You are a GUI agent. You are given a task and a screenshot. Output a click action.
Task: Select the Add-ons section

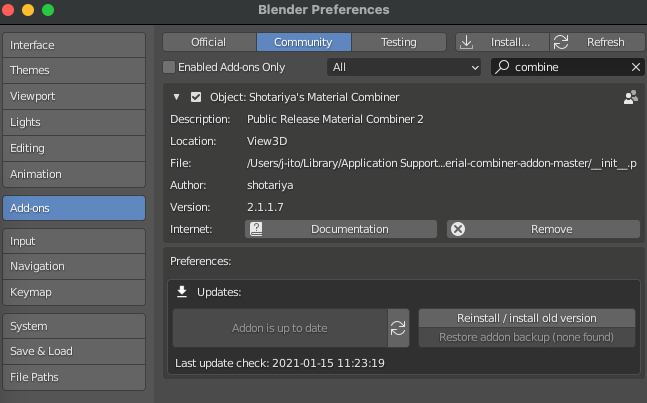point(74,208)
